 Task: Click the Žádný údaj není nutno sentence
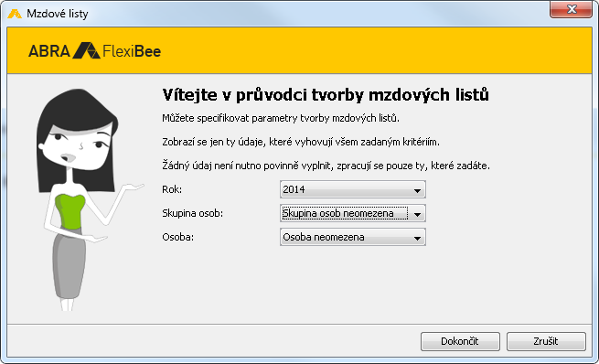326,166
